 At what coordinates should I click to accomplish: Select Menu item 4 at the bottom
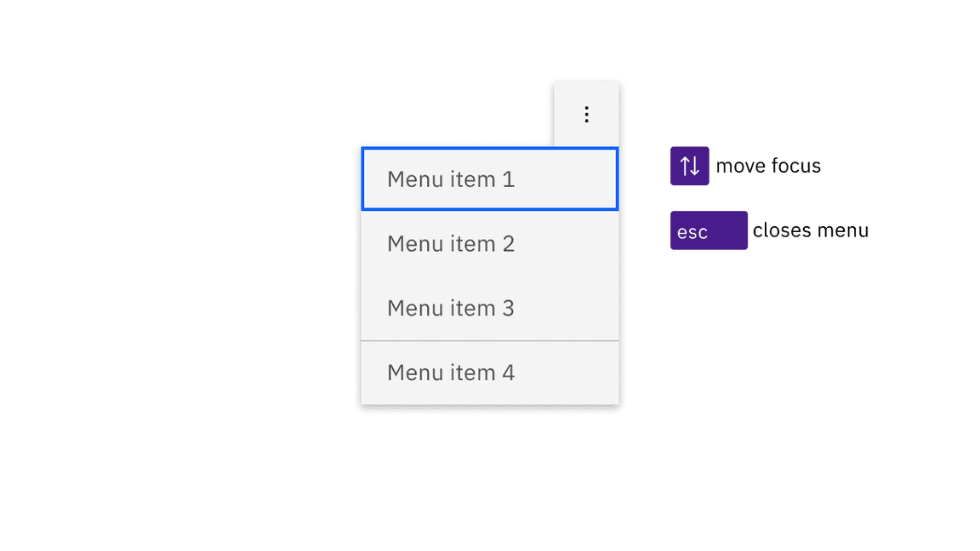coord(489,372)
